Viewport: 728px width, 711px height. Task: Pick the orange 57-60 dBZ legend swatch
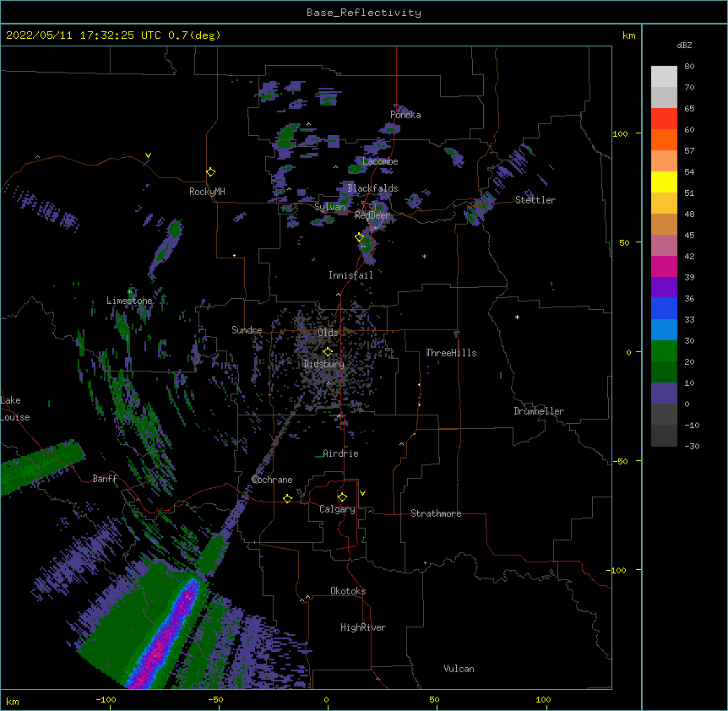(x=664, y=139)
